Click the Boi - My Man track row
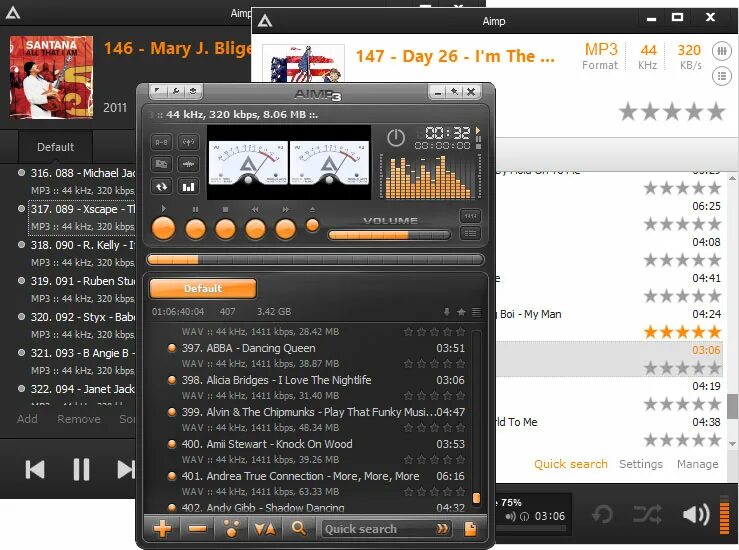Screen dimensions: 739x550 pyautogui.click(x=609, y=323)
